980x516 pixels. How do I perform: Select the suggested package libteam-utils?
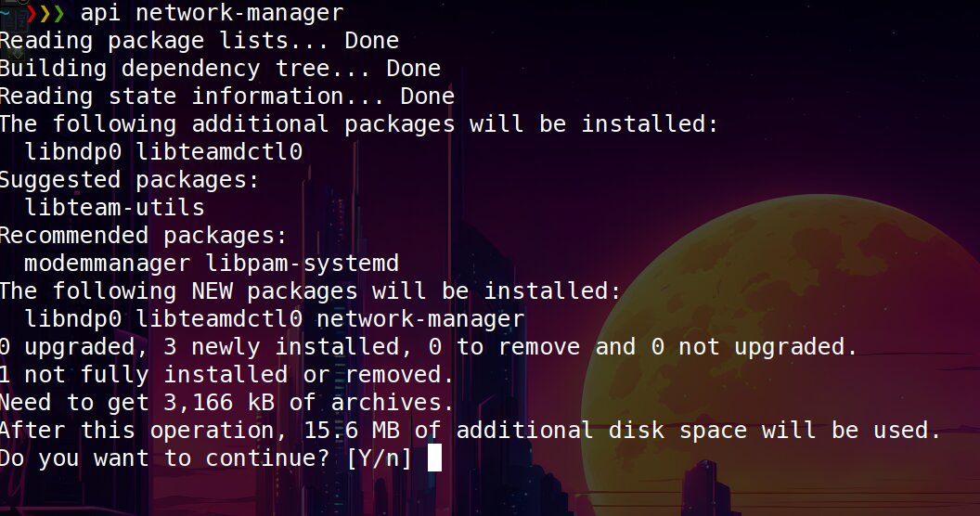click(115, 208)
